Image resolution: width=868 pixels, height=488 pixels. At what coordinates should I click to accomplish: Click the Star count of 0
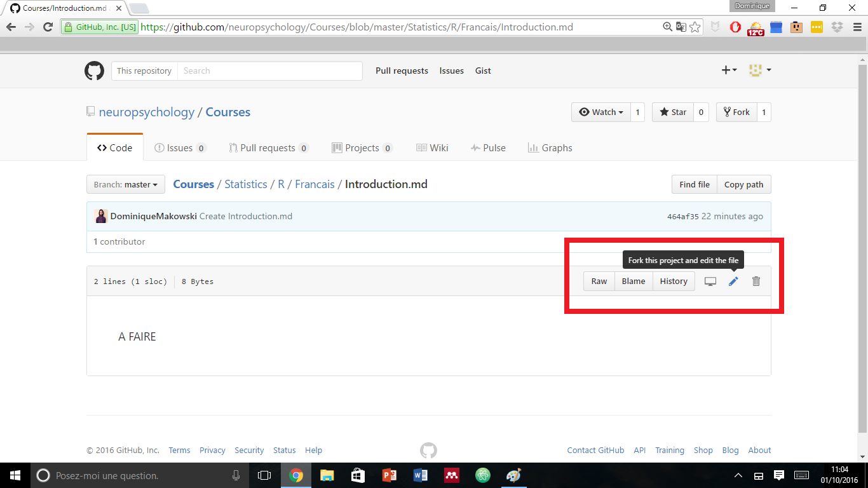(701, 112)
